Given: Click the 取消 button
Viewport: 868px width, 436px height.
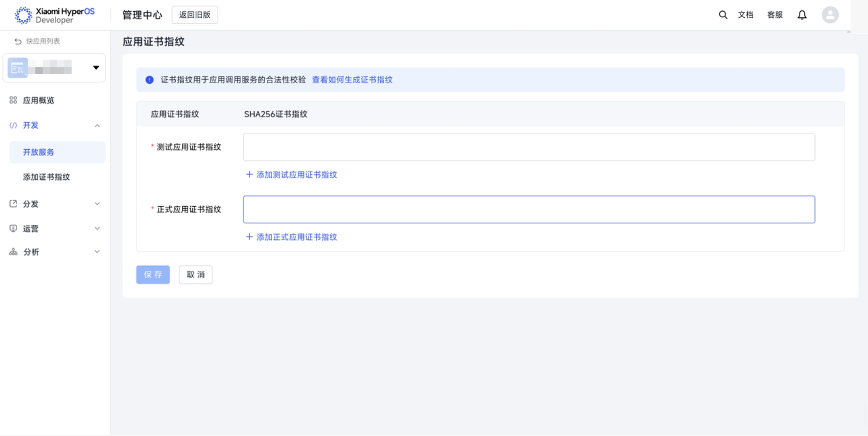Looking at the screenshot, I should pyautogui.click(x=195, y=275).
